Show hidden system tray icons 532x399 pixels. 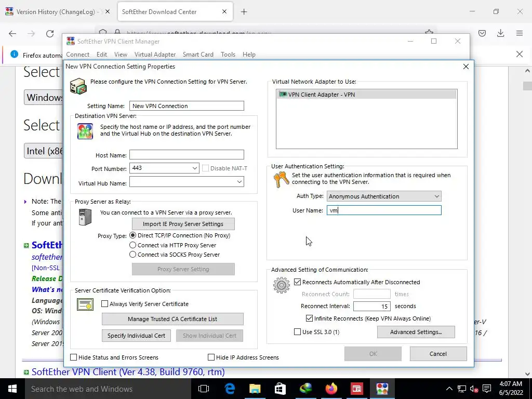(x=449, y=389)
